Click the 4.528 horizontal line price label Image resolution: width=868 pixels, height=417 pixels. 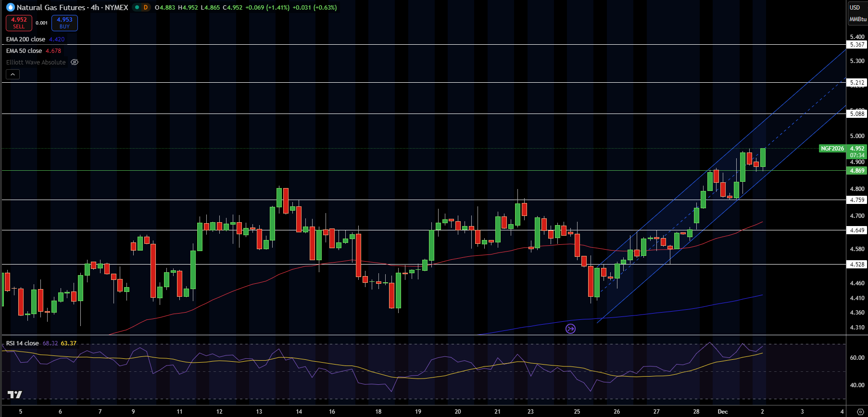pos(857,265)
